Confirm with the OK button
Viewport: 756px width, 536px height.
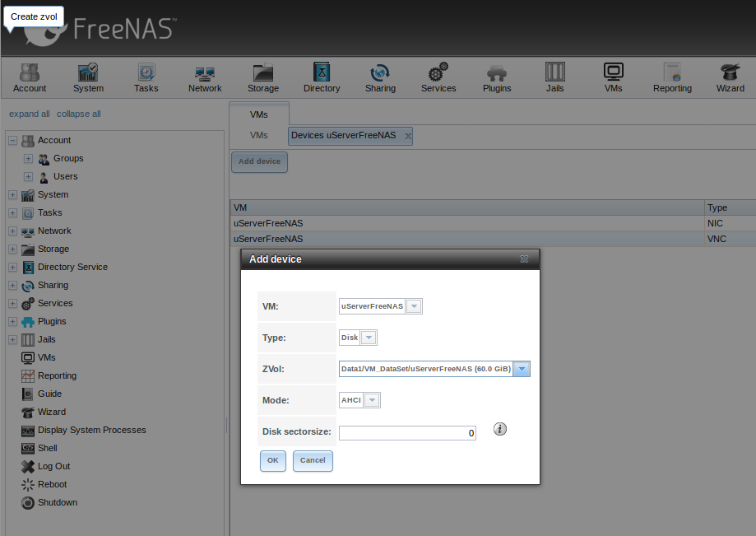click(x=273, y=461)
